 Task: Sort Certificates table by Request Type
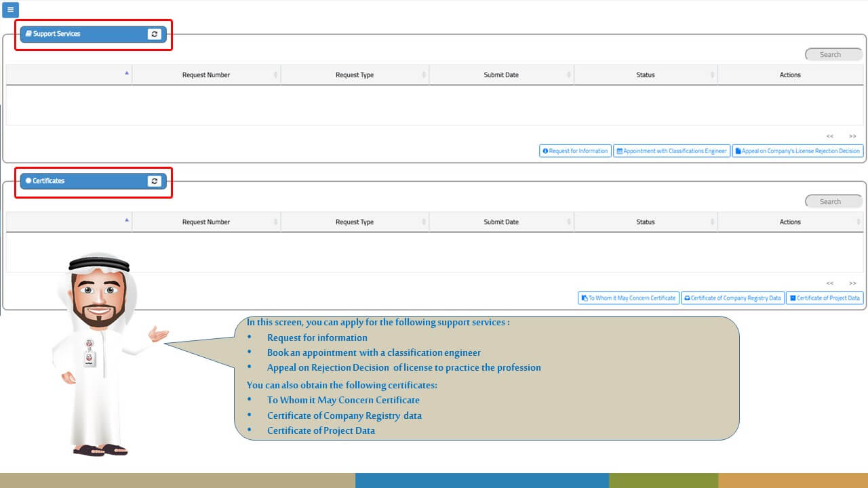[x=355, y=222]
